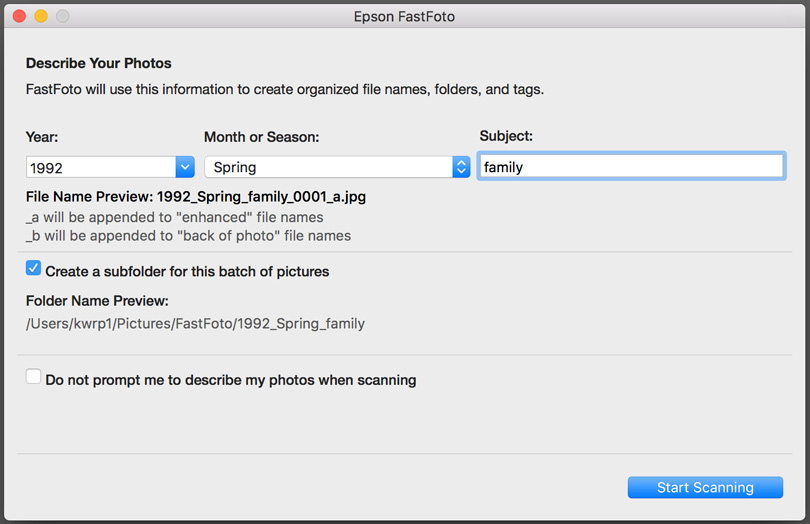The height and width of the screenshot is (524, 810).
Task: Select the Spring season popup menu
Action: 337,167
